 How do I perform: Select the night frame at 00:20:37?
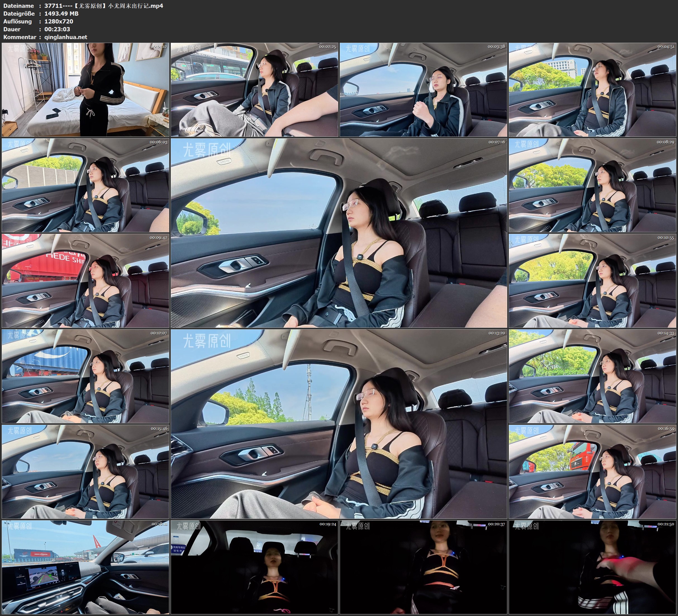[423, 567]
